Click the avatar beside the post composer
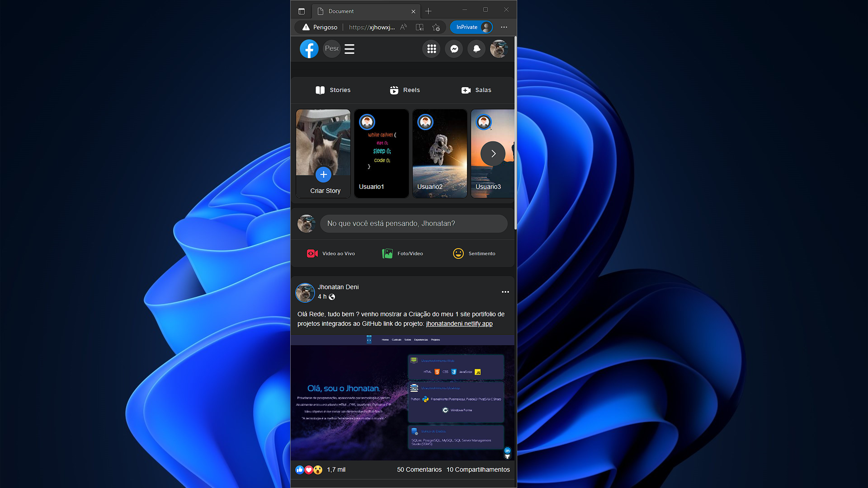The image size is (868, 488). (307, 224)
